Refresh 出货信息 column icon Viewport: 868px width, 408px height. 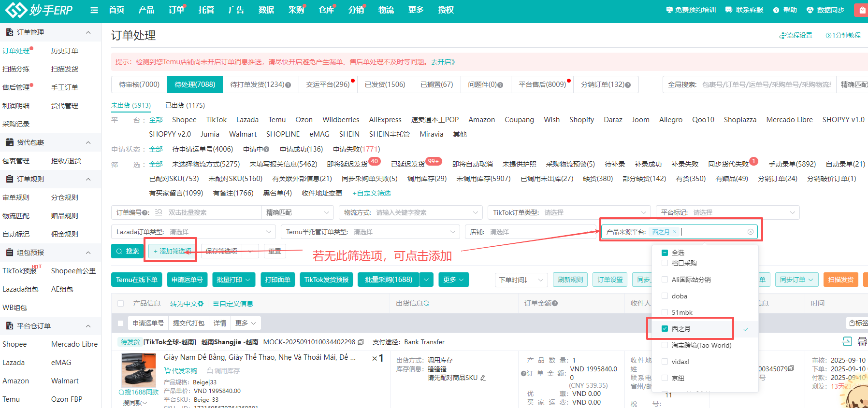pos(427,303)
